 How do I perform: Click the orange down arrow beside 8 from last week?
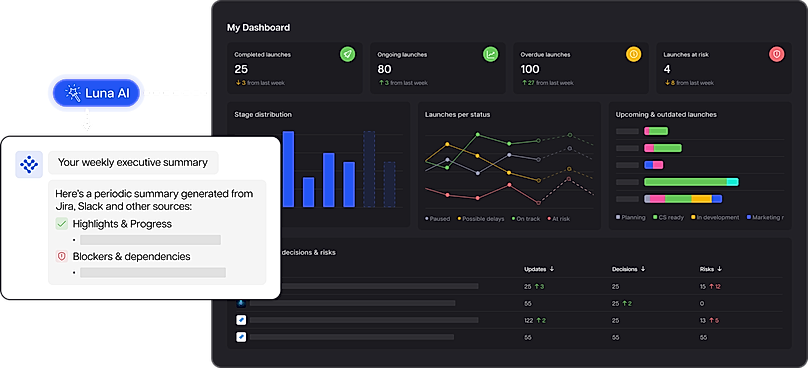pyautogui.click(x=666, y=82)
